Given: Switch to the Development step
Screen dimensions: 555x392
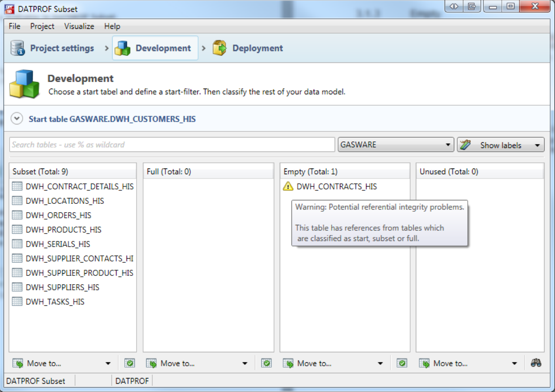Looking at the screenshot, I should [155, 48].
